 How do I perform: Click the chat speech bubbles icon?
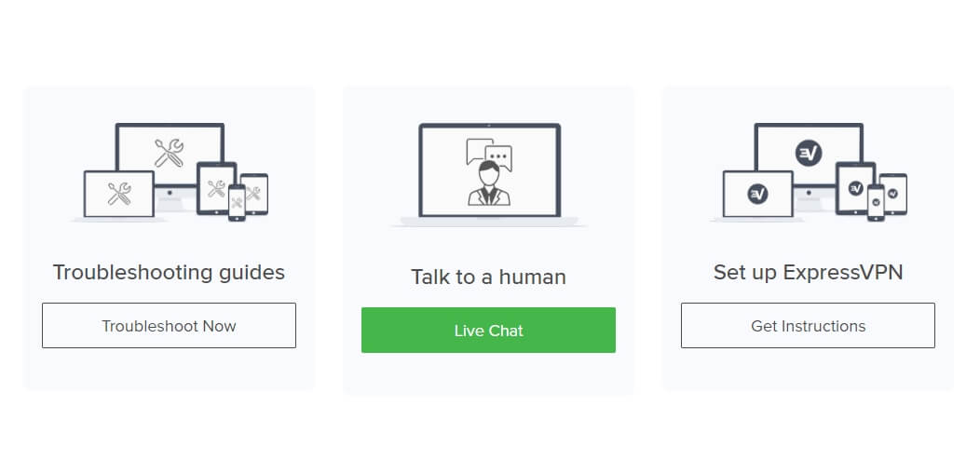[489, 154]
